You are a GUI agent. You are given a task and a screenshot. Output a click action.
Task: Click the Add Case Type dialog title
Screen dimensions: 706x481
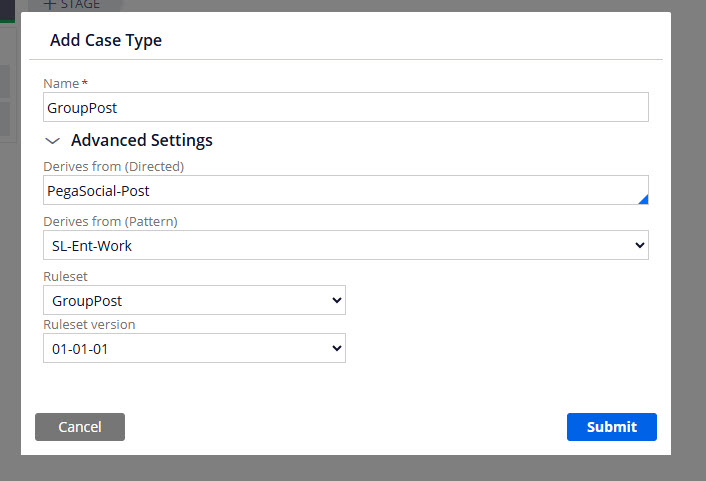click(106, 41)
